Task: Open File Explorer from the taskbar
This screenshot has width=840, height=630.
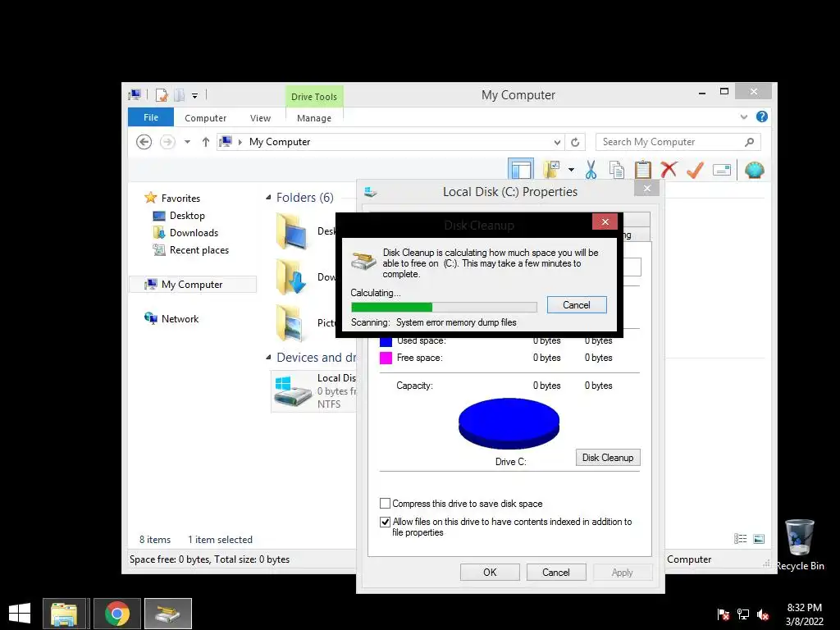Action: (x=64, y=614)
